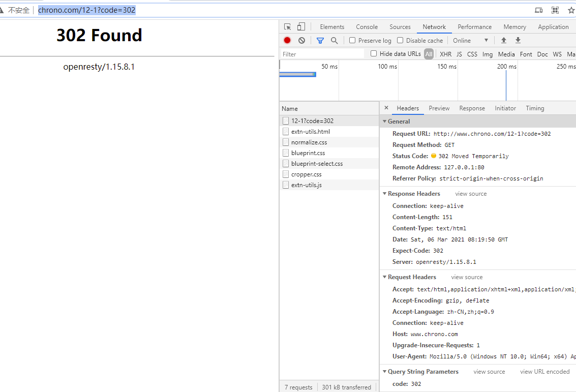Click the import HAR upload arrow icon
Image resolution: width=576 pixels, height=392 pixels.
pyautogui.click(x=504, y=41)
